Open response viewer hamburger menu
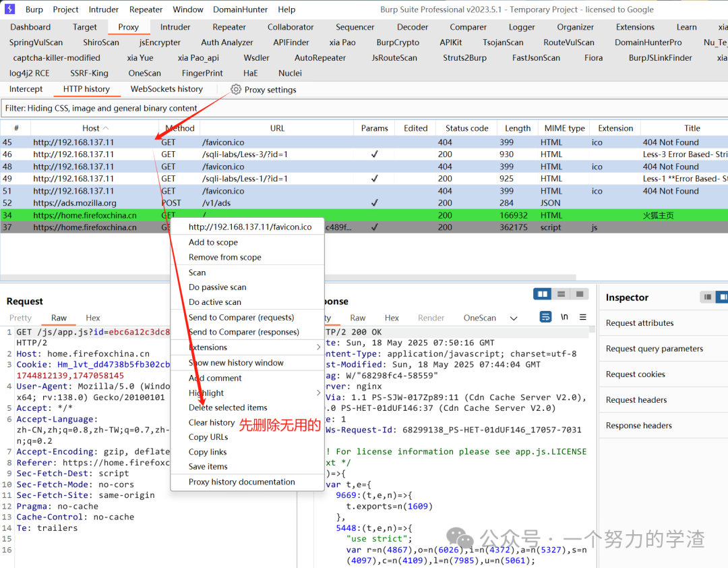 tap(582, 317)
